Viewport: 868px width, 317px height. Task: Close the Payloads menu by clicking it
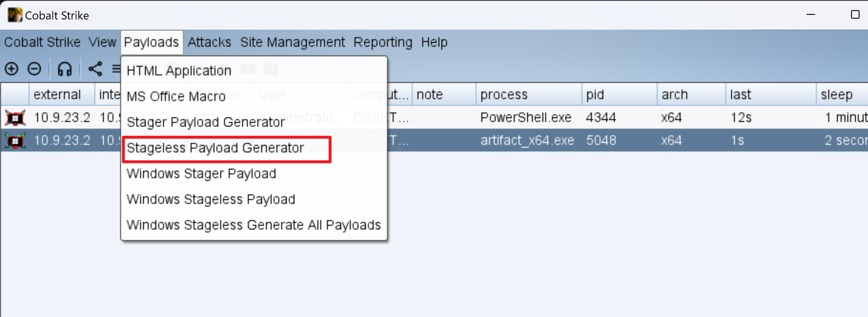(x=151, y=42)
